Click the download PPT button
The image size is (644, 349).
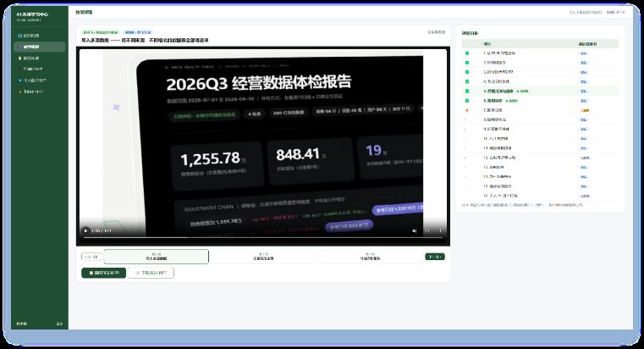(151, 273)
